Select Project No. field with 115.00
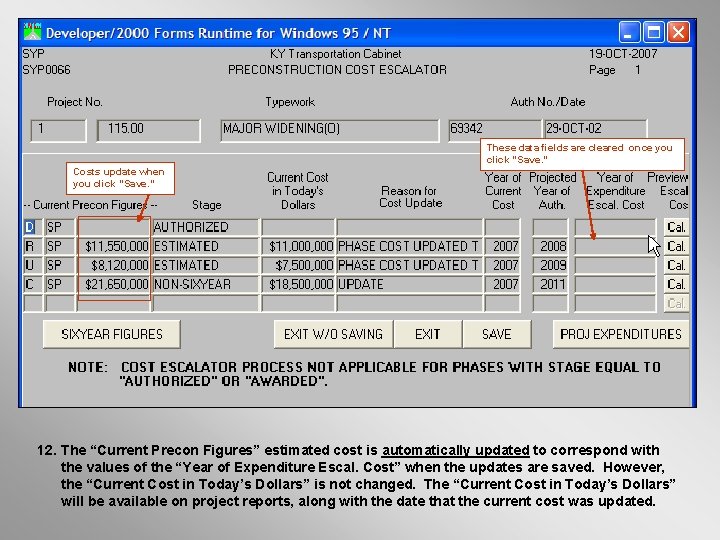720x540 pixels. click(149, 130)
